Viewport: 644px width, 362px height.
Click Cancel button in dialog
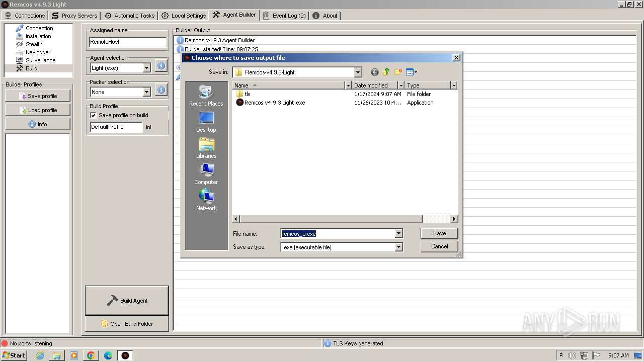tap(439, 246)
